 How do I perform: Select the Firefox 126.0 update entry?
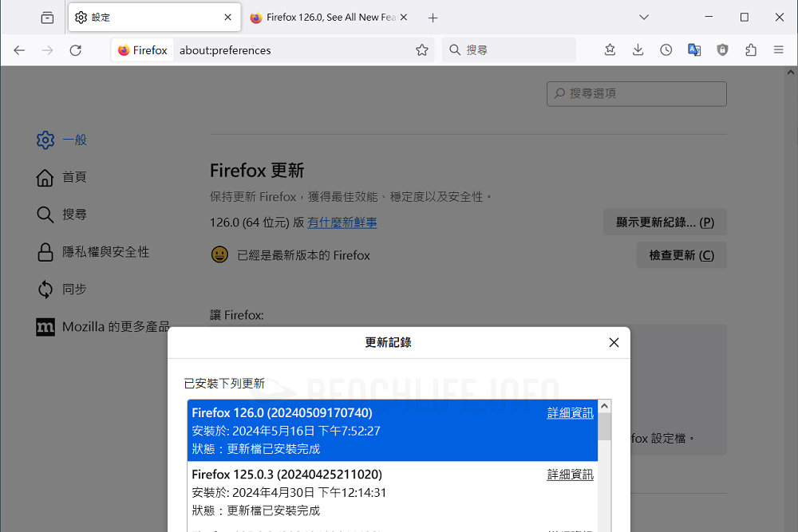pos(393,430)
